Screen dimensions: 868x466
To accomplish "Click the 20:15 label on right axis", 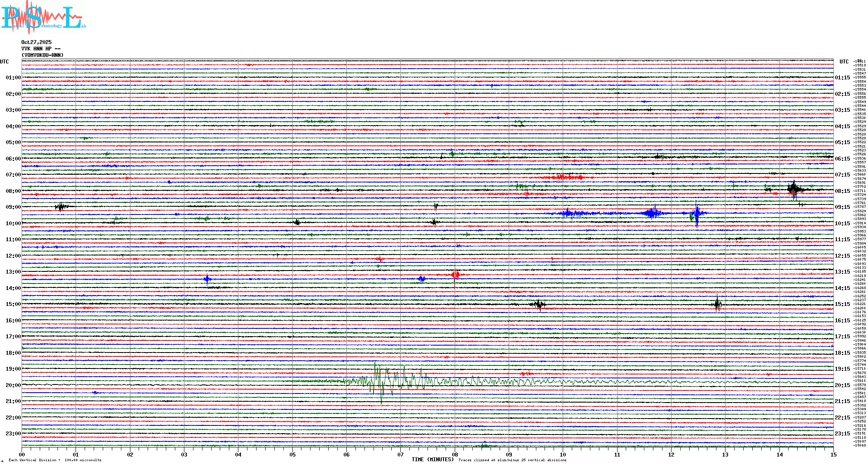I will coord(842,385).
